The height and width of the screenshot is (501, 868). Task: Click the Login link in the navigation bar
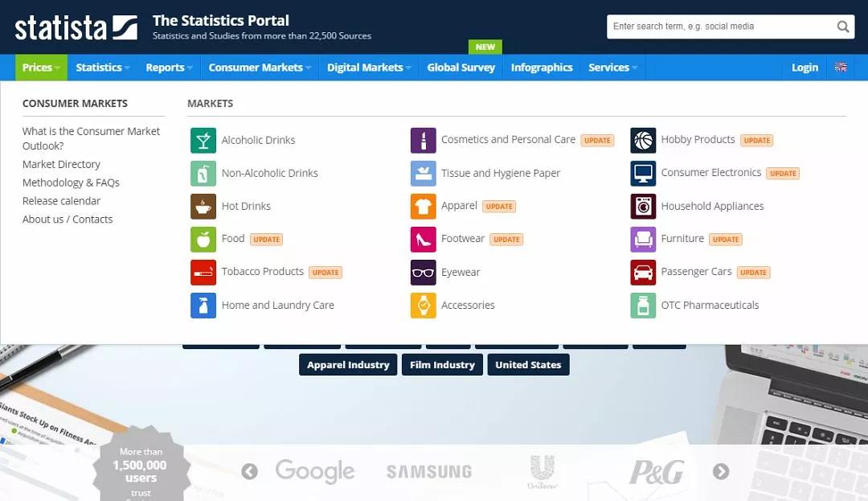[x=805, y=68]
